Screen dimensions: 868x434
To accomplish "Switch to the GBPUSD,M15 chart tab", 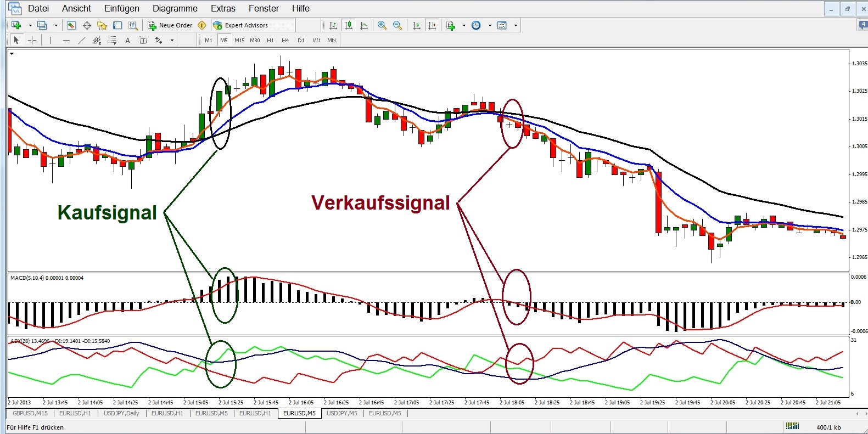I will 30,413.
